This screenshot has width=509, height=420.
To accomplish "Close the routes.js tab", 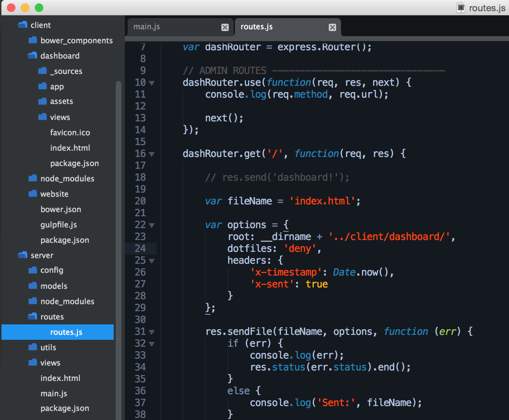I will click(x=333, y=27).
